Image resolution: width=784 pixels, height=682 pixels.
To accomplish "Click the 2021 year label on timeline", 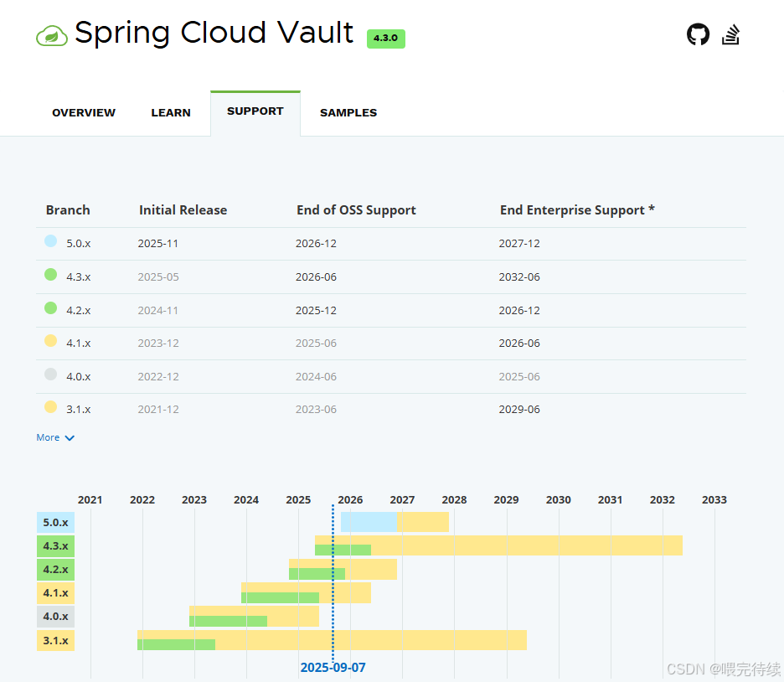I will pos(90,500).
